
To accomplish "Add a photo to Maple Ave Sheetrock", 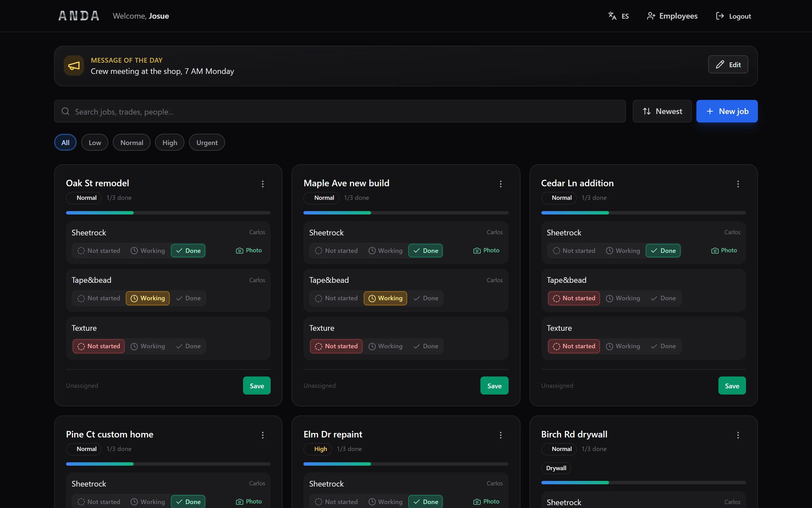I will click(487, 250).
